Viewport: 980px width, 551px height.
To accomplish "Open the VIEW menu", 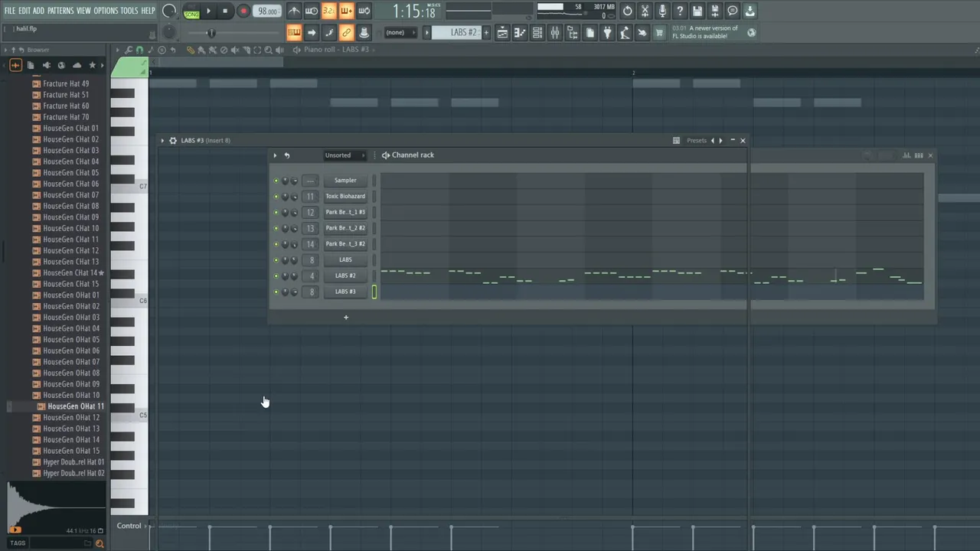I will pos(83,11).
